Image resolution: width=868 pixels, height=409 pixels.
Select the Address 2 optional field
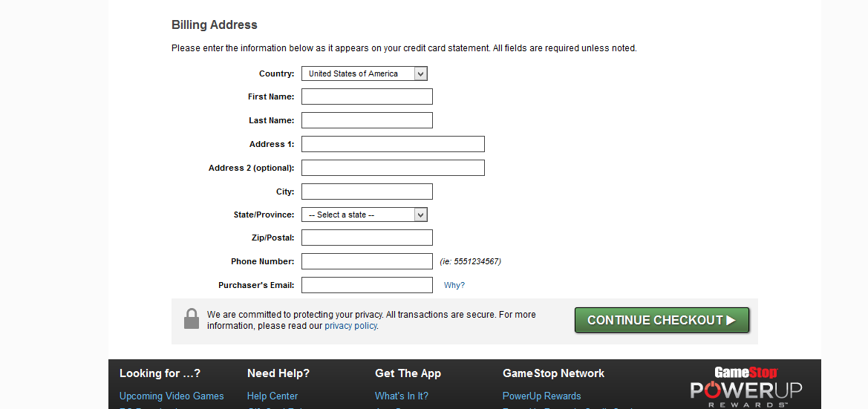point(393,168)
